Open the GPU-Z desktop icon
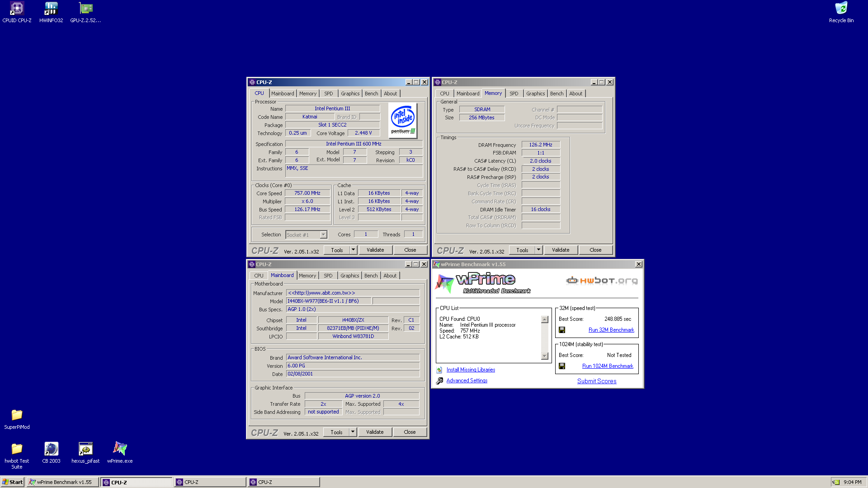 tap(85, 12)
